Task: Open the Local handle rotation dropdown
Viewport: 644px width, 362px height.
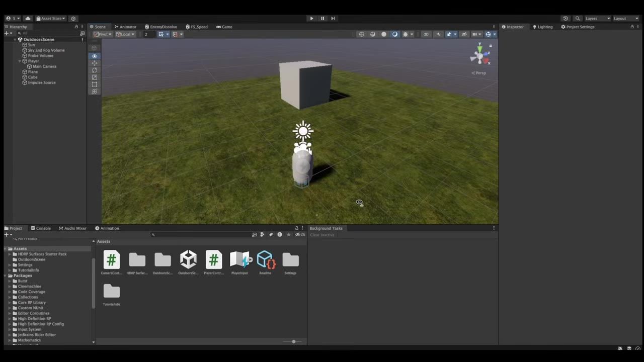Action: click(x=125, y=34)
